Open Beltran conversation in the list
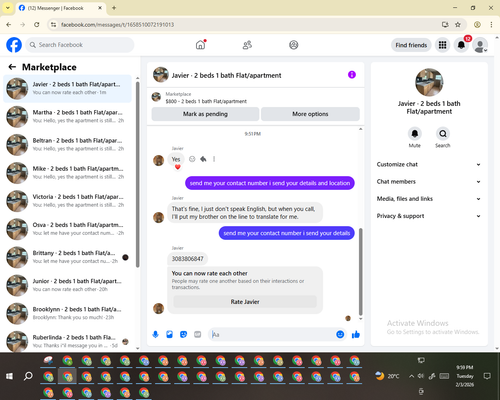This screenshot has width=500, height=400. click(x=68, y=145)
